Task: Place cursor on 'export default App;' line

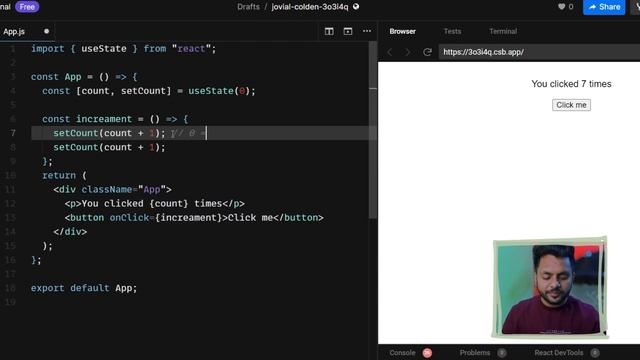Action: 84,288
